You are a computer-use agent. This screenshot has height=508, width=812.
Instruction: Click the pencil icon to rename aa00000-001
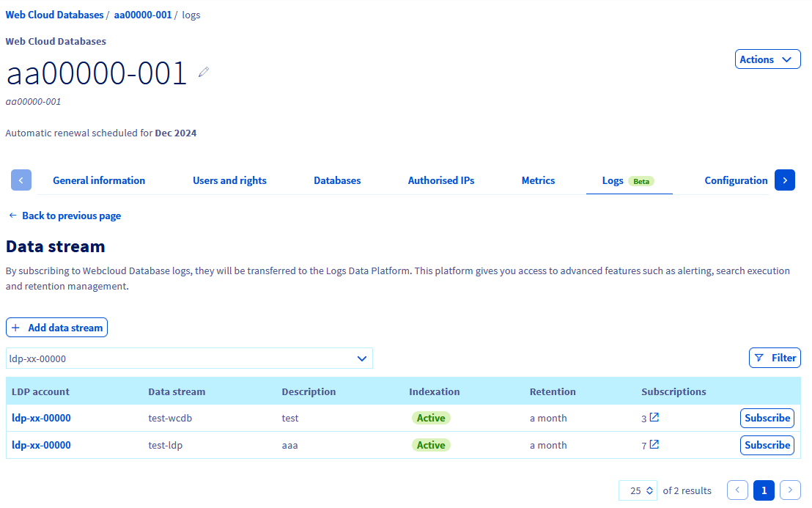(203, 71)
